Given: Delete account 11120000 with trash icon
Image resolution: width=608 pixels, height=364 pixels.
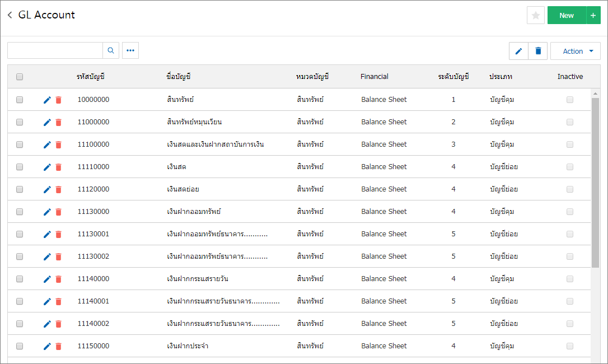Looking at the screenshot, I should point(59,190).
